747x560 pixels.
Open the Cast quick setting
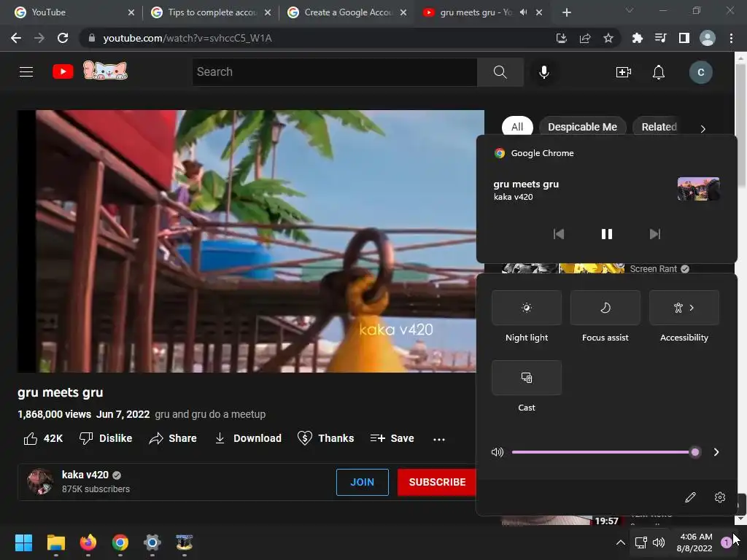[x=527, y=378]
